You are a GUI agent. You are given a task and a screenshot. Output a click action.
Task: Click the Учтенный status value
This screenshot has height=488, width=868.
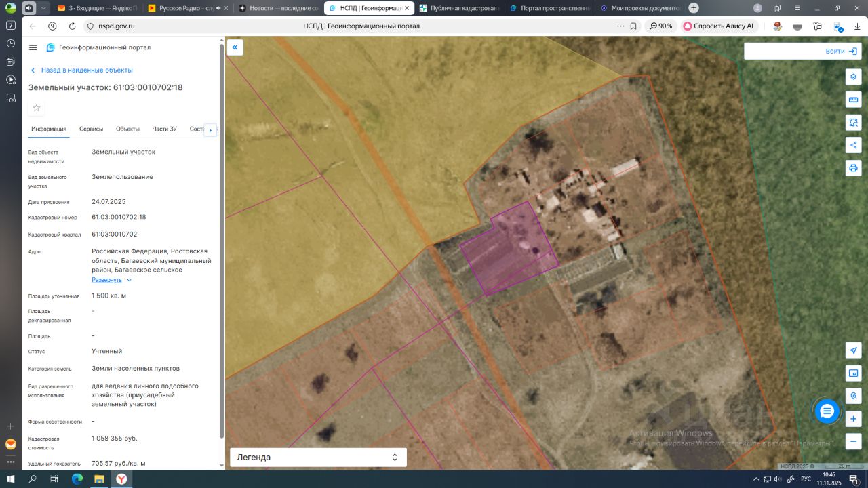pyautogui.click(x=107, y=351)
